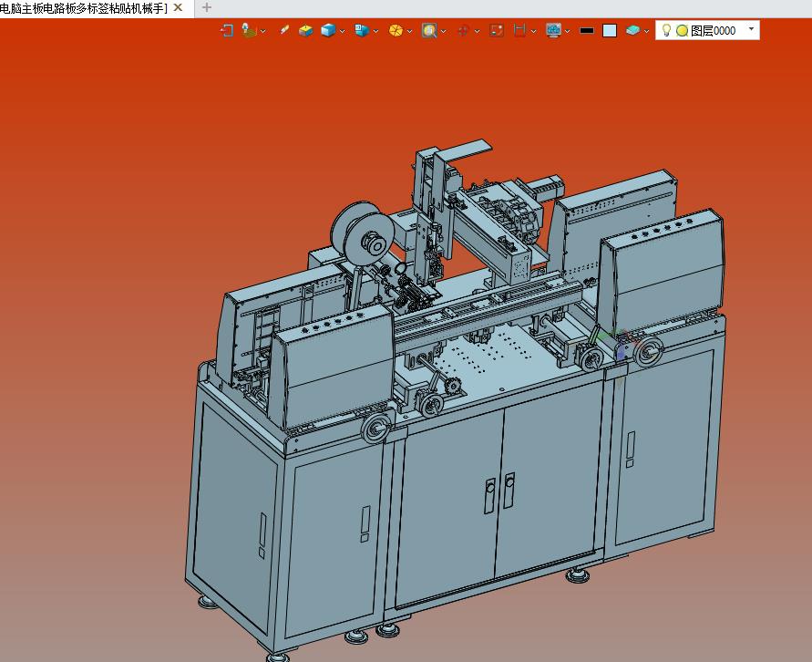Click the exit icon in the view toolbar

coord(226,31)
